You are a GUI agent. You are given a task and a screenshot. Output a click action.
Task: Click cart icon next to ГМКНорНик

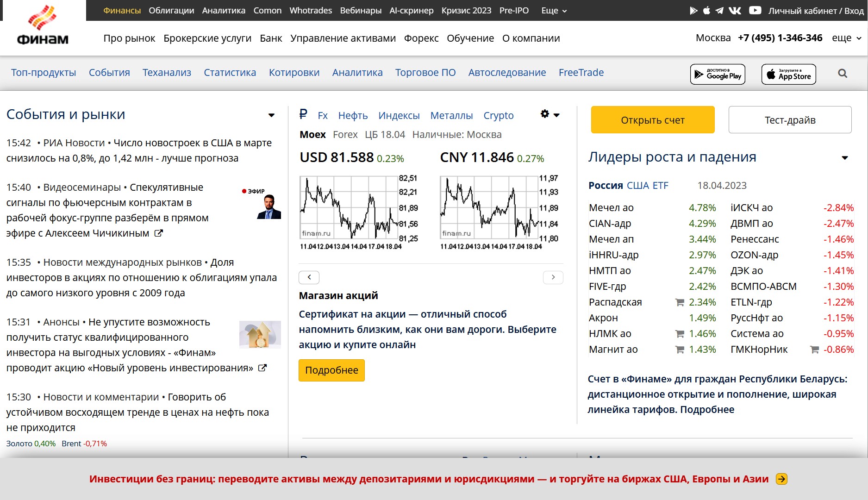pyautogui.click(x=814, y=350)
